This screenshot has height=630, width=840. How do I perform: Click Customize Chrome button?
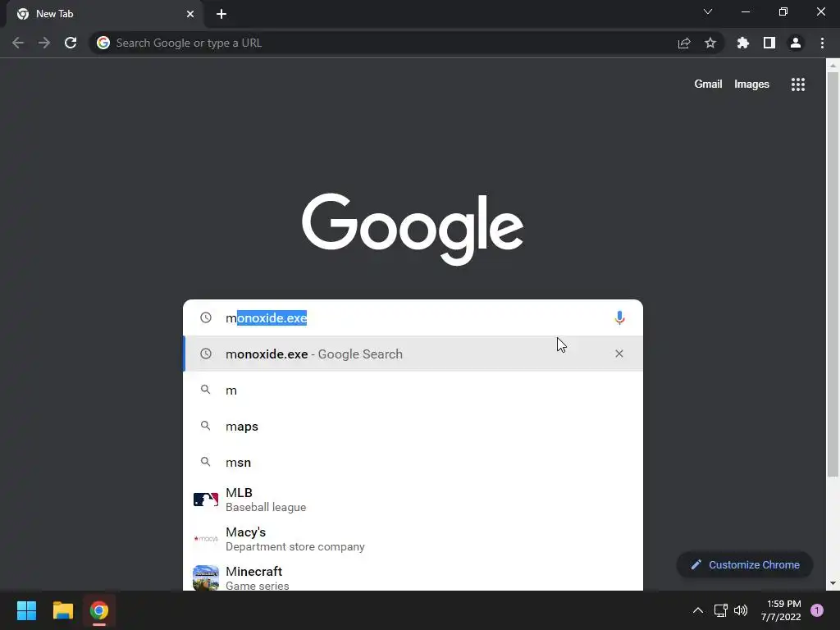point(745,564)
